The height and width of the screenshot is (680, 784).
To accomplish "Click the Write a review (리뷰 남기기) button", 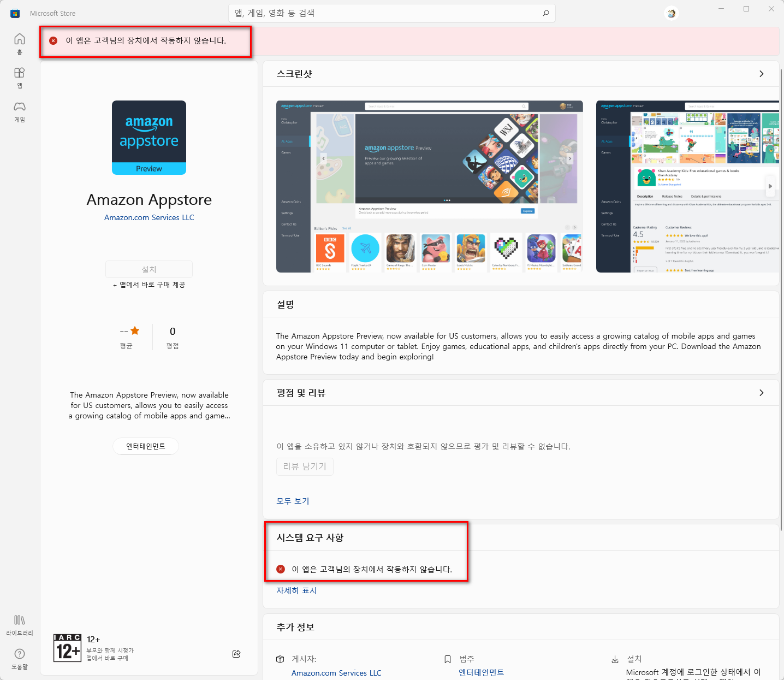I will tap(305, 466).
